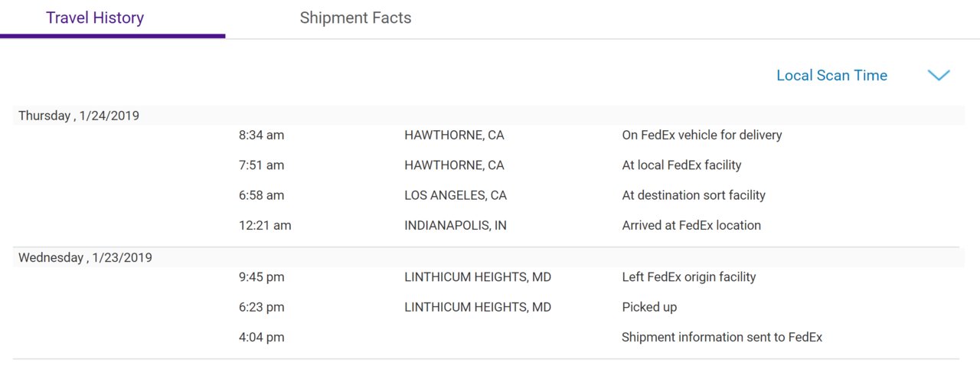Select the 9:45 pm LINTHICUM HEIGHTS location
The image size is (980, 366).
pyautogui.click(x=478, y=276)
